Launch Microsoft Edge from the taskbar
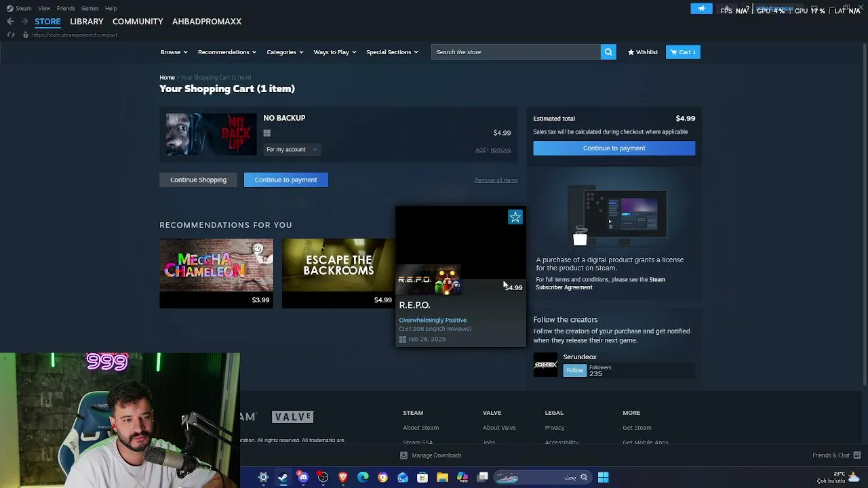Image resolution: width=868 pixels, height=488 pixels. 363,477
